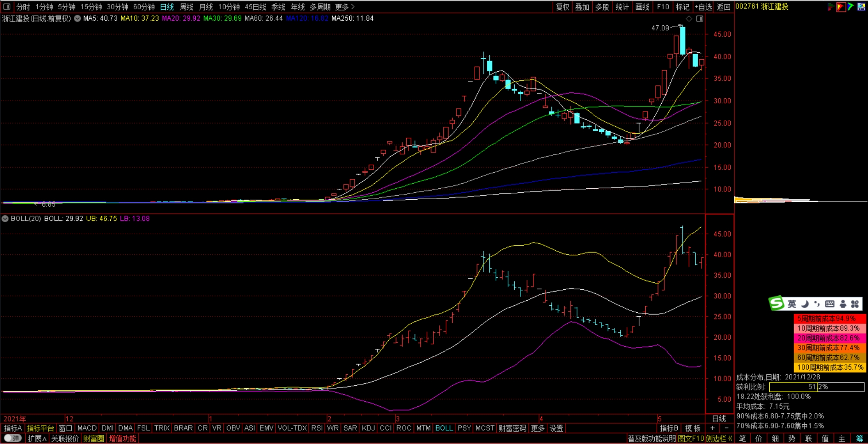
Task: Click the plus zoom-in button beside 模板
Action: 712,428
